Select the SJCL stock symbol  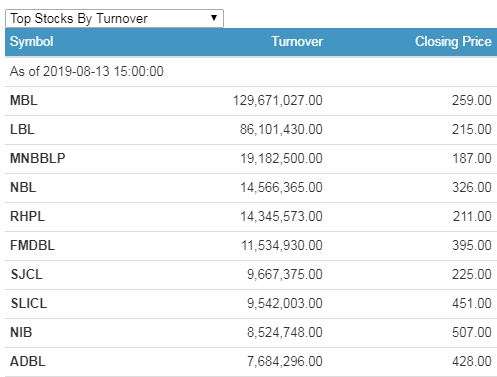[x=27, y=274]
